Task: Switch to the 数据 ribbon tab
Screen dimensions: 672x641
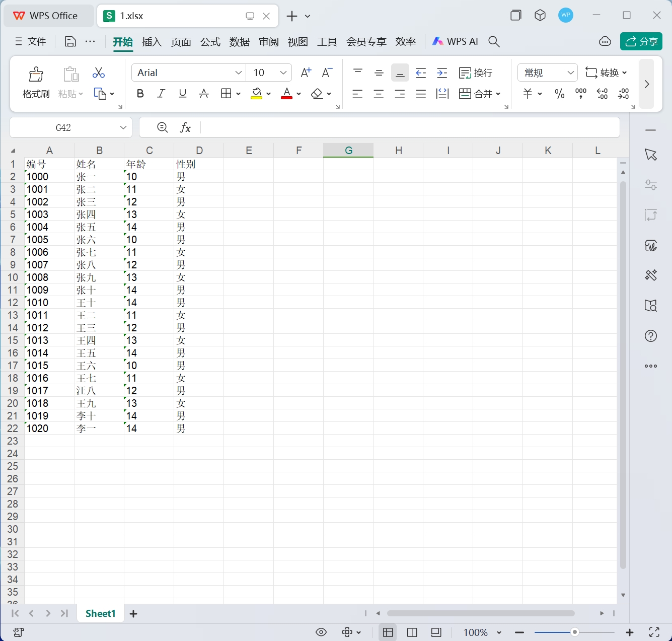Action: tap(240, 42)
